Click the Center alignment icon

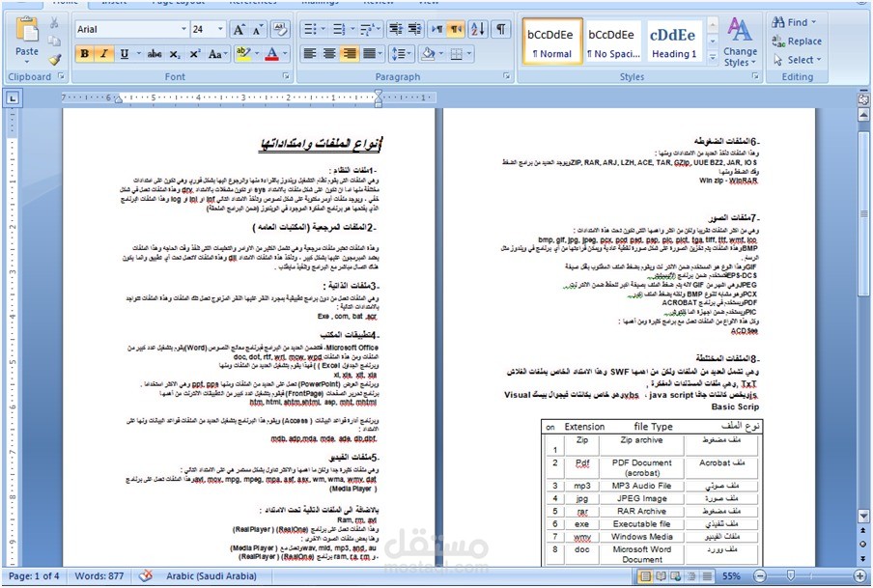(x=329, y=54)
